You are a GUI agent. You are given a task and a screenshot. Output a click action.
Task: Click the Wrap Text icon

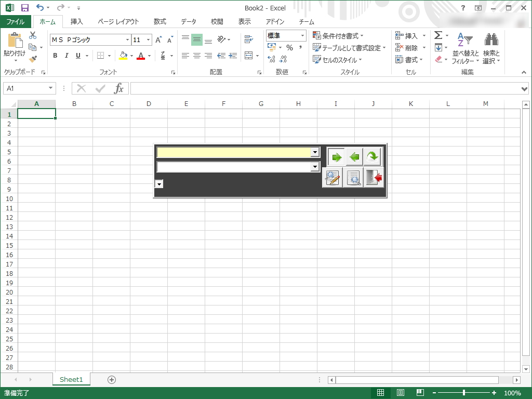click(249, 39)
